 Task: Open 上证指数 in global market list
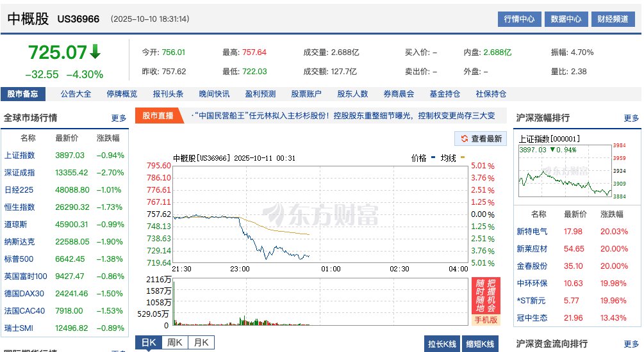click(x=19, y=156)
